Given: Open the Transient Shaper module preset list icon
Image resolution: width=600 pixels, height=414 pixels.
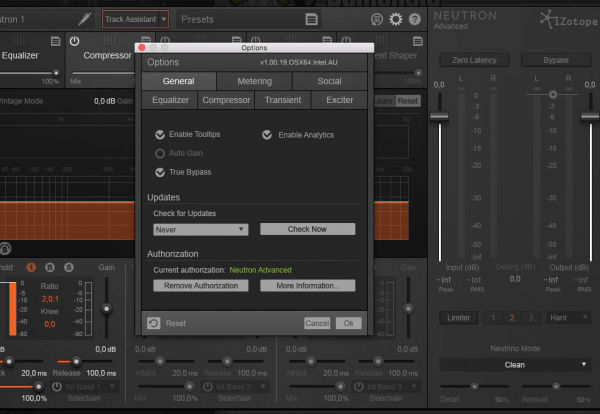Looking at the screenshot, I should (418, 41).
